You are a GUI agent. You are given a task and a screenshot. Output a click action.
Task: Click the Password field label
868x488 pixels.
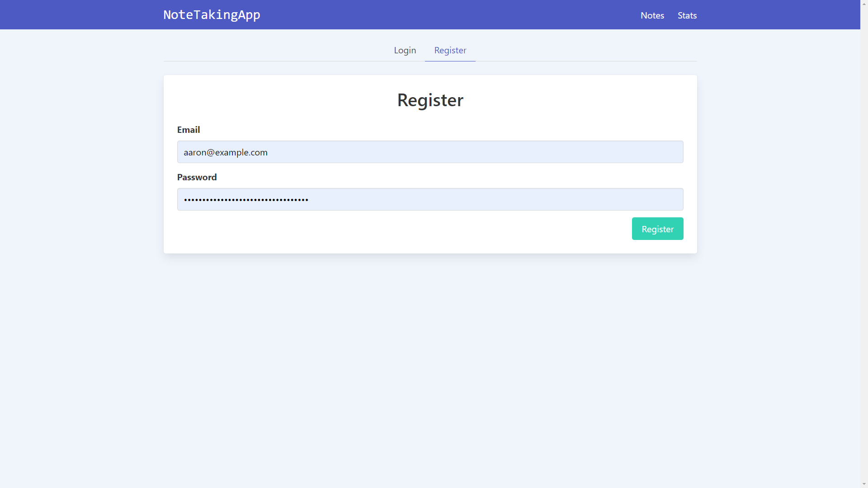tap(197, 177)
